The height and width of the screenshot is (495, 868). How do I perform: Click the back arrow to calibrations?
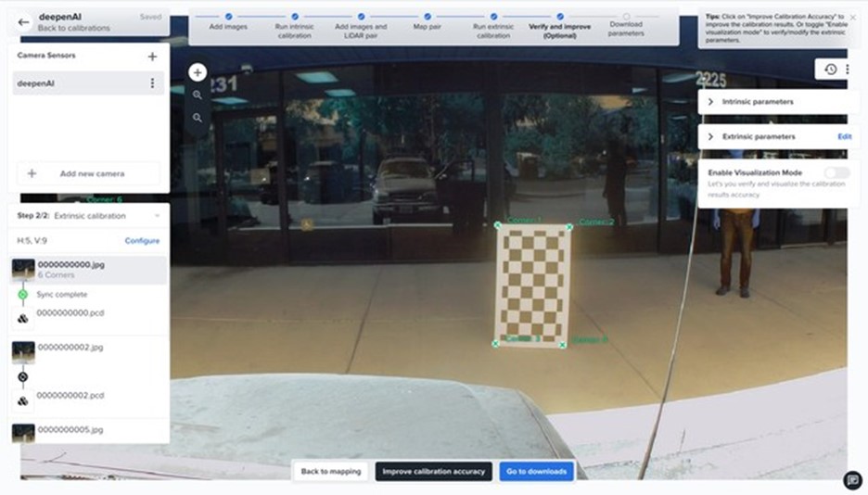pyautogui.click(x=24, y=22)
